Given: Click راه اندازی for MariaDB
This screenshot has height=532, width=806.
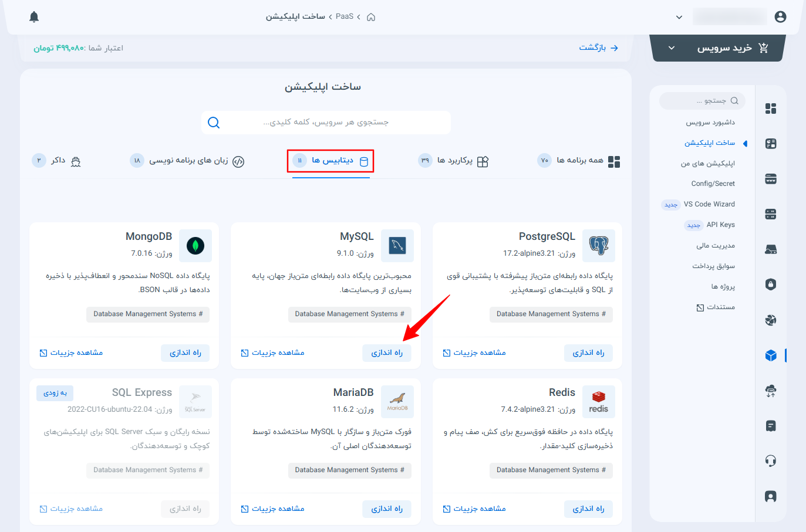Looking at the screenshot, I should (x=387, y=509).
